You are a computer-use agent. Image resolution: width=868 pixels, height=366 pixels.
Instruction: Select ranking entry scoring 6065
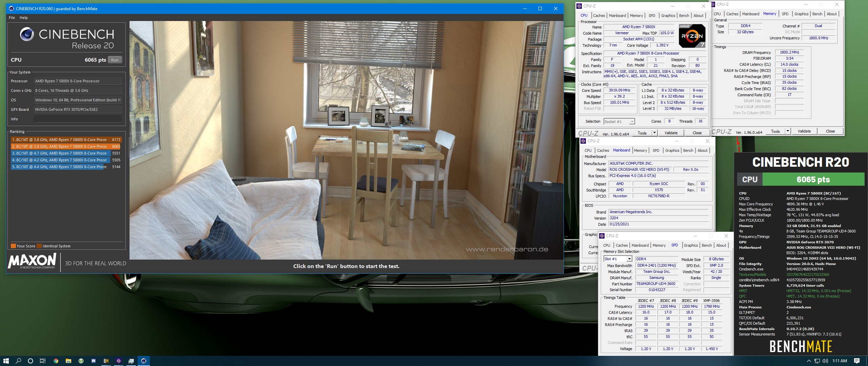66,146
